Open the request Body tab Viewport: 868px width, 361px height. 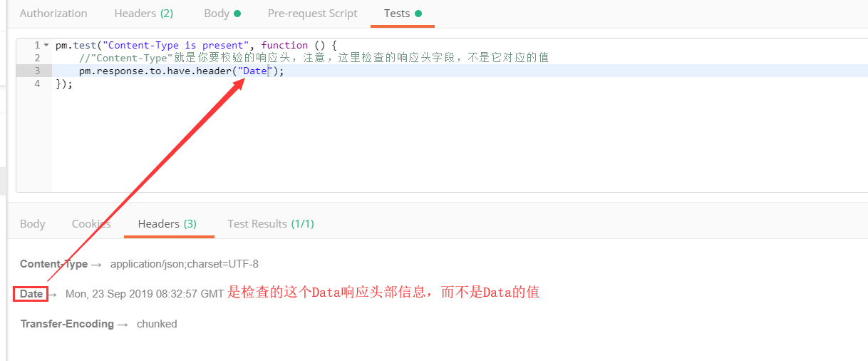[217, 14]
